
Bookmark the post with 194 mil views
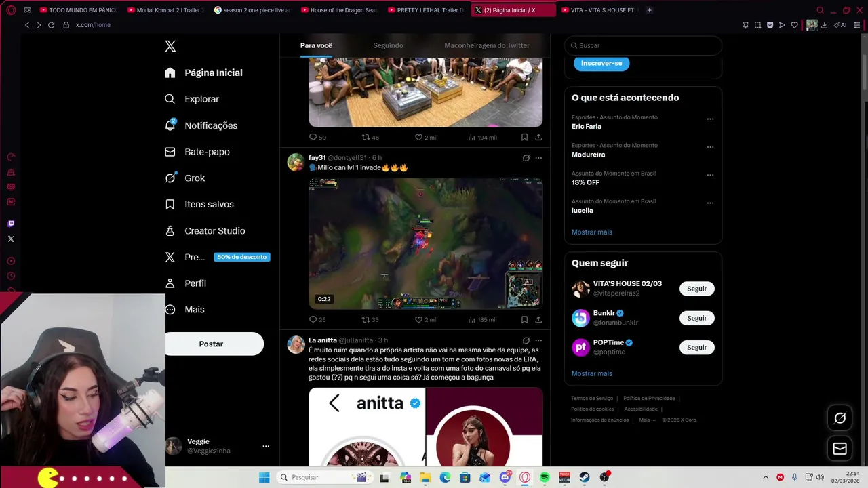[x=524, y=137]
